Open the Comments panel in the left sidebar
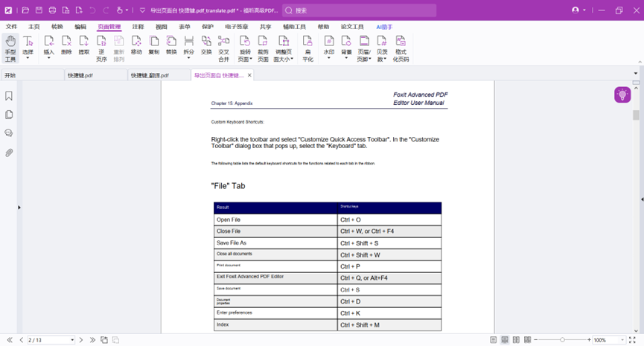Viewport: 644px width, 346px height. [9, 133]
